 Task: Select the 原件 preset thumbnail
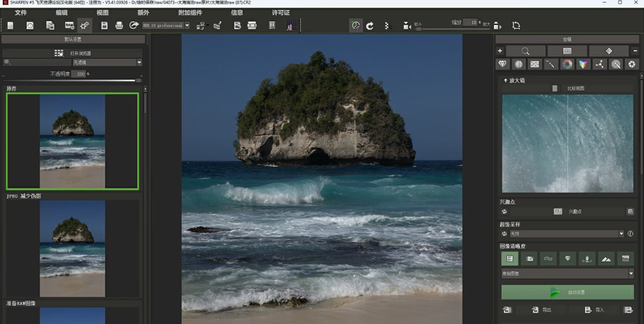pyautogui.click(x=72, y=142)
